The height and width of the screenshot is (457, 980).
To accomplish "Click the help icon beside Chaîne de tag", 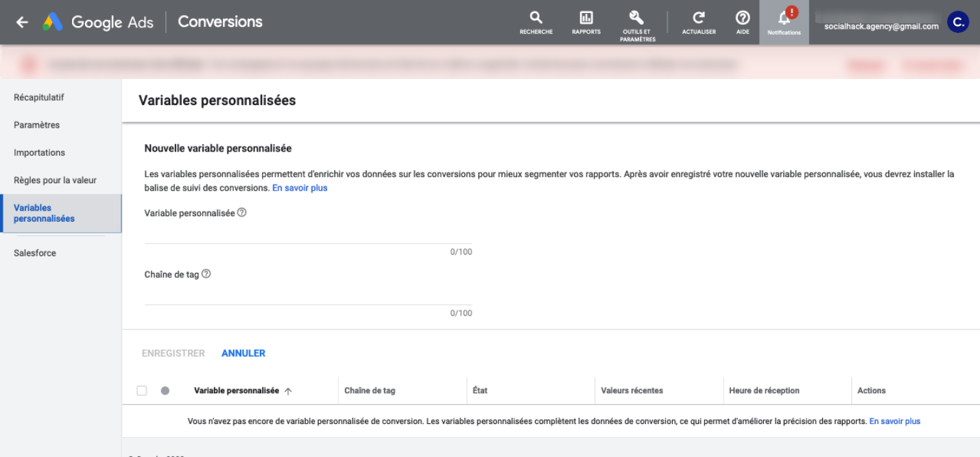I will tap(206, 274).
